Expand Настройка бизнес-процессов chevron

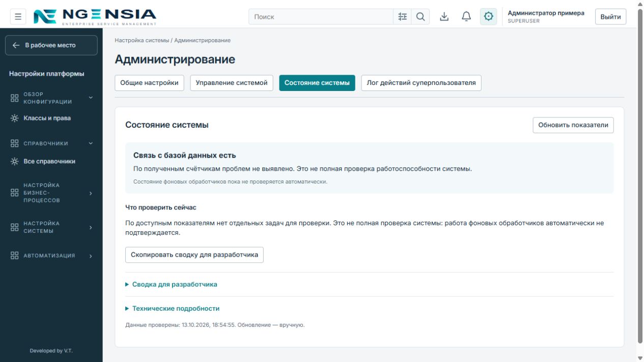tap(91, 193)
